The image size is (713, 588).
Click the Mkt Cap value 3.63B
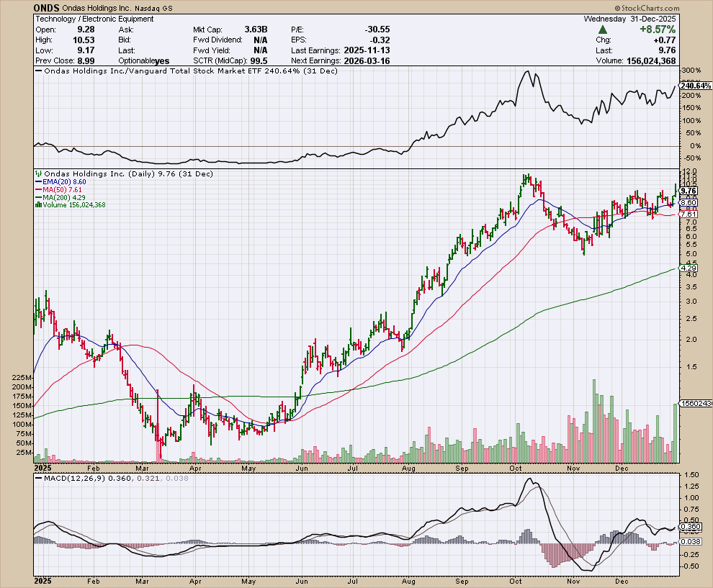(x=256, y=30)
